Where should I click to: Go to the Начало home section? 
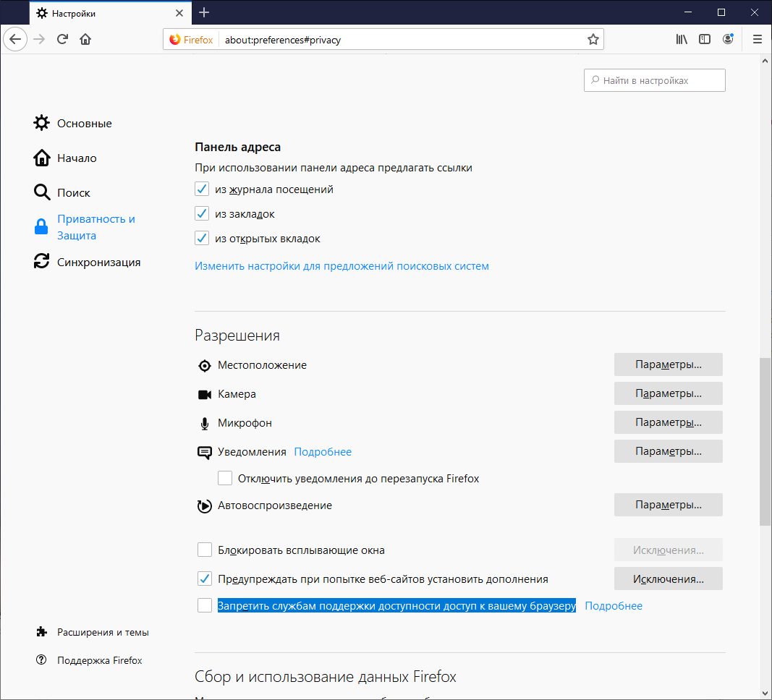pyautogui.click(x=78, y=158)
